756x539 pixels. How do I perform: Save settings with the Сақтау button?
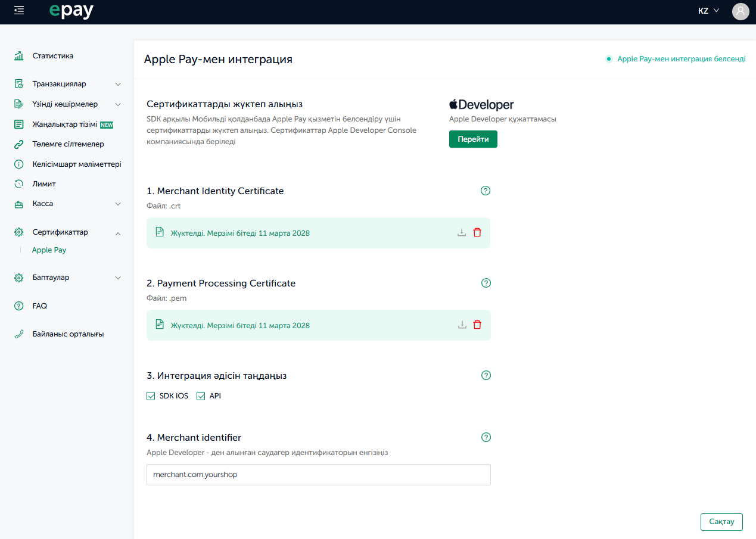point(721,522)
